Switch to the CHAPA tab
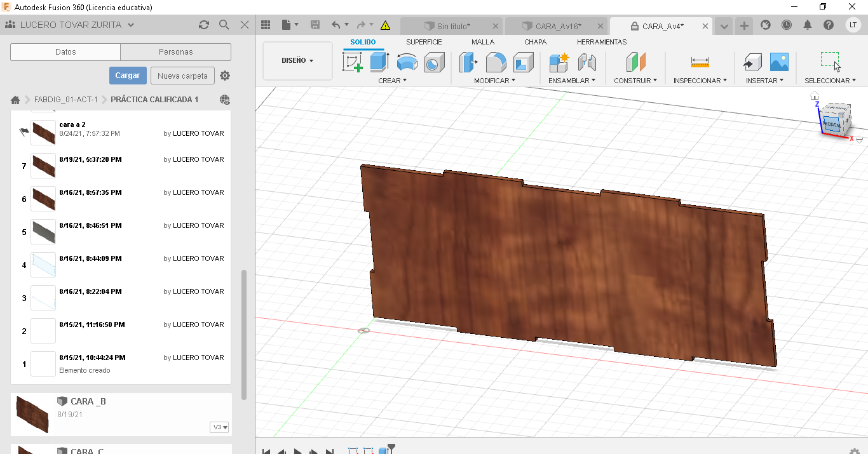Image resolution: width=868 pixels, height=454 pixels. (535, 42)
